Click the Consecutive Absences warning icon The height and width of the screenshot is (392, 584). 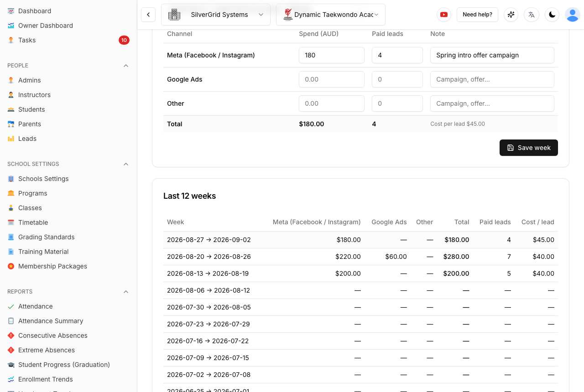(x=11, y=335)
